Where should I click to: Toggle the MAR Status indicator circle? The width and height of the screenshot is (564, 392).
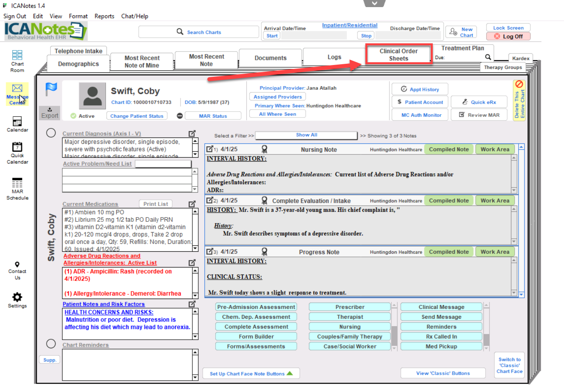180,116
